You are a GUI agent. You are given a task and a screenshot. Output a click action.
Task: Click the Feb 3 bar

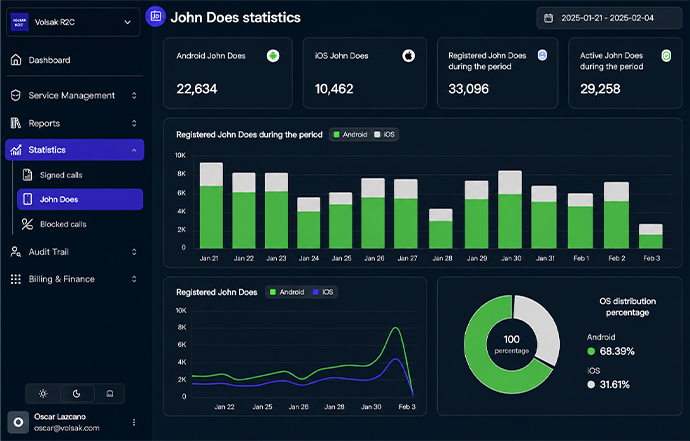(651, 236)
